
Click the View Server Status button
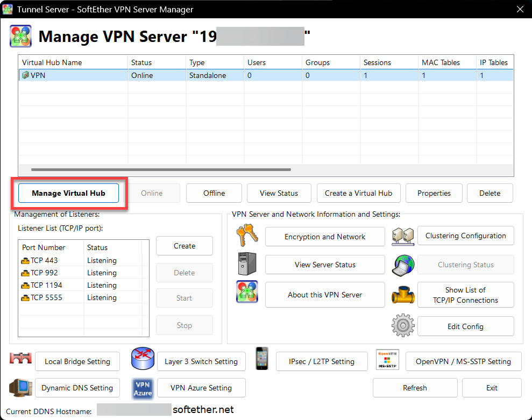325,265
